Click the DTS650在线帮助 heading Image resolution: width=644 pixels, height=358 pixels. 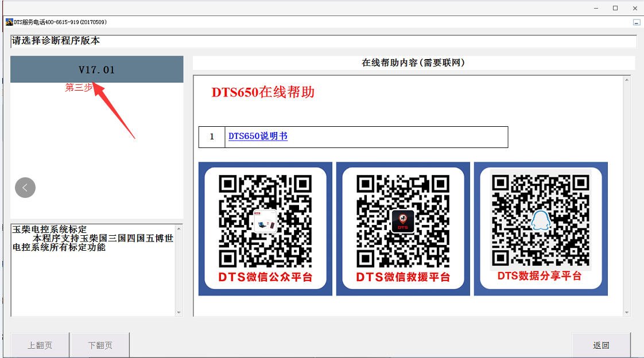click(x=263, y=92)
